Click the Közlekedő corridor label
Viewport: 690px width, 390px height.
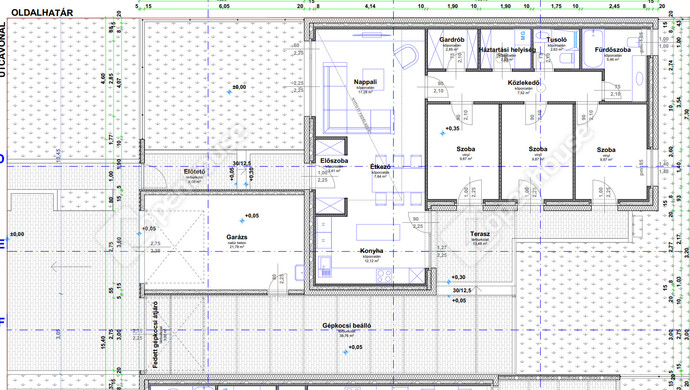point(523,83)
